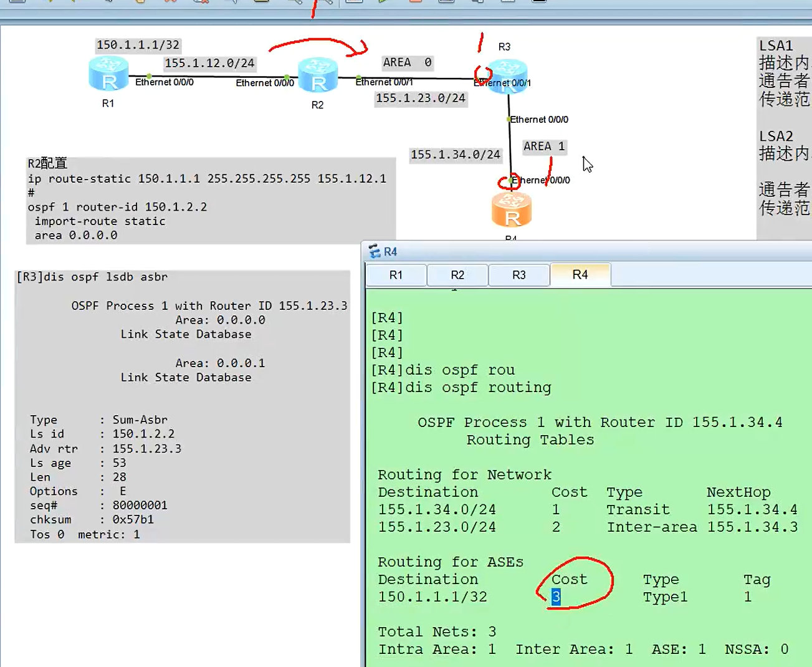Stop devices using the red square toolbar icon
The height and width of the screenshot is (667, 812).
pos(414,3)
